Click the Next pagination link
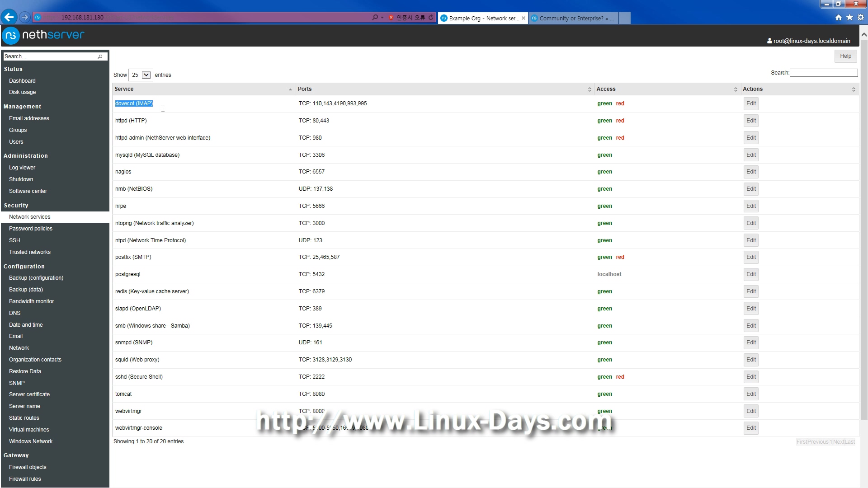Viewport: 868px width, 488px height. pyautogui.click(x=839, y=442)
